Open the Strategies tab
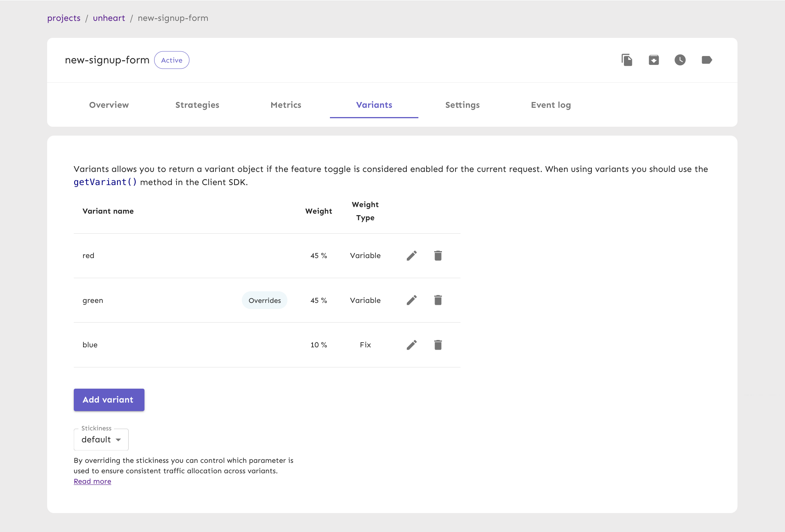The height and width of the screenshot is (532, 785). tap(197, 105)
